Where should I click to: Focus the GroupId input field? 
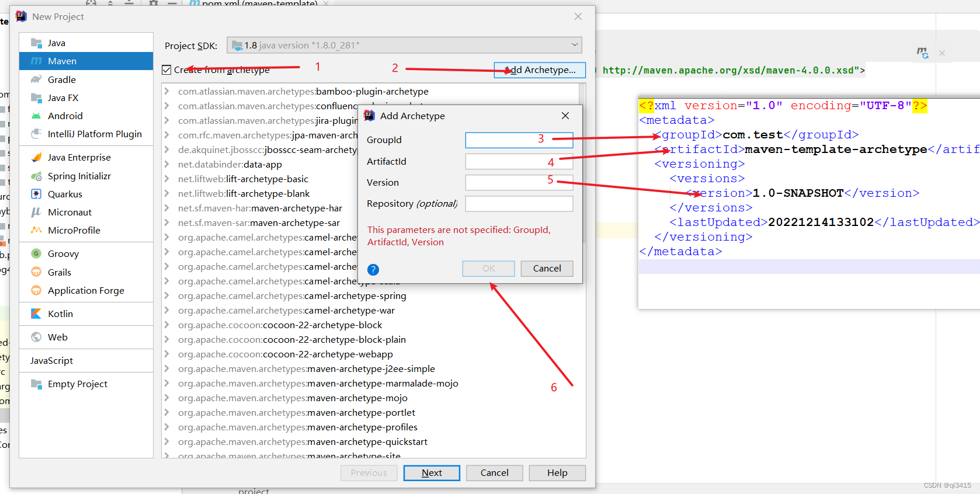click(519, 140)
